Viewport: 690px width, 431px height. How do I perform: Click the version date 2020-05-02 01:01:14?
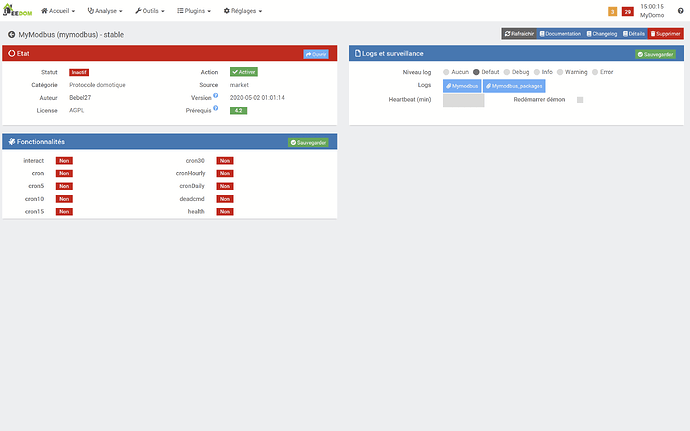(x=257, y=98)
